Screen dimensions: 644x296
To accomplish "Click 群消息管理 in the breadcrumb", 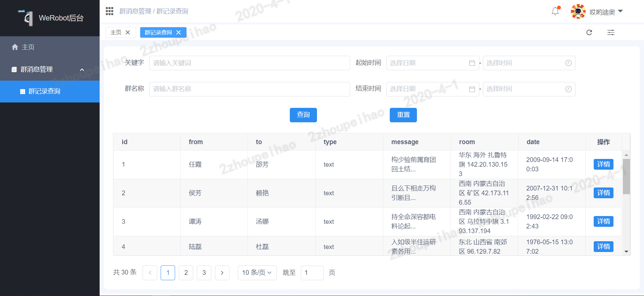I will 136,11.
